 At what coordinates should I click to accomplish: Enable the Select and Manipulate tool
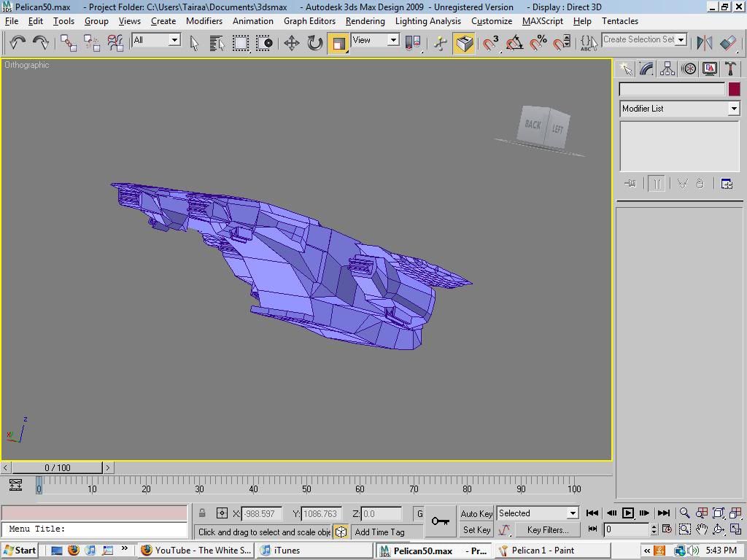click(441, 43)
